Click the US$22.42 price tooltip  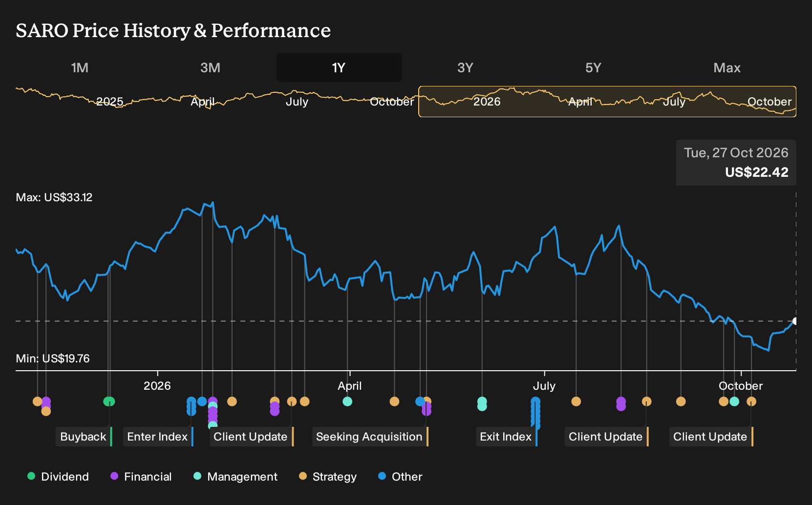point(736,163)
